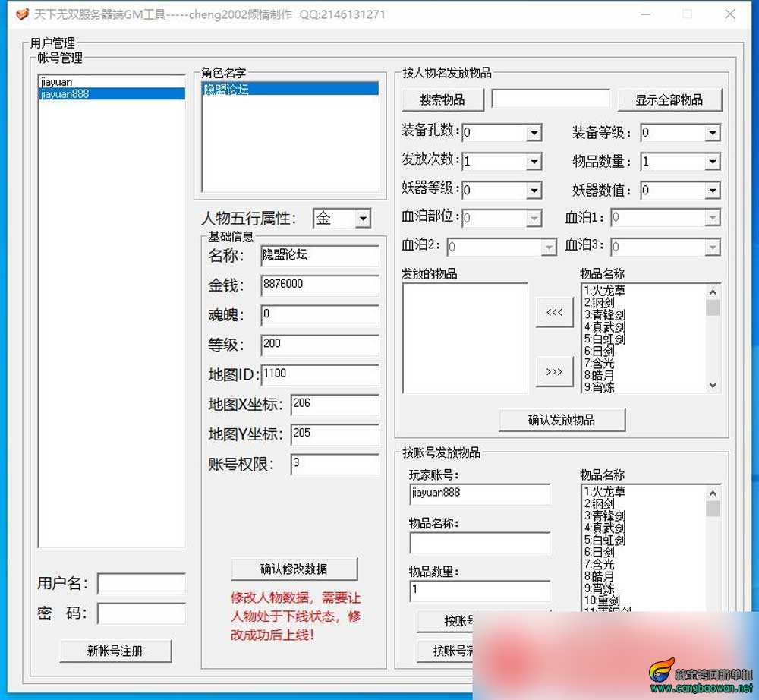Close the GM tool window

coord(730,14)
